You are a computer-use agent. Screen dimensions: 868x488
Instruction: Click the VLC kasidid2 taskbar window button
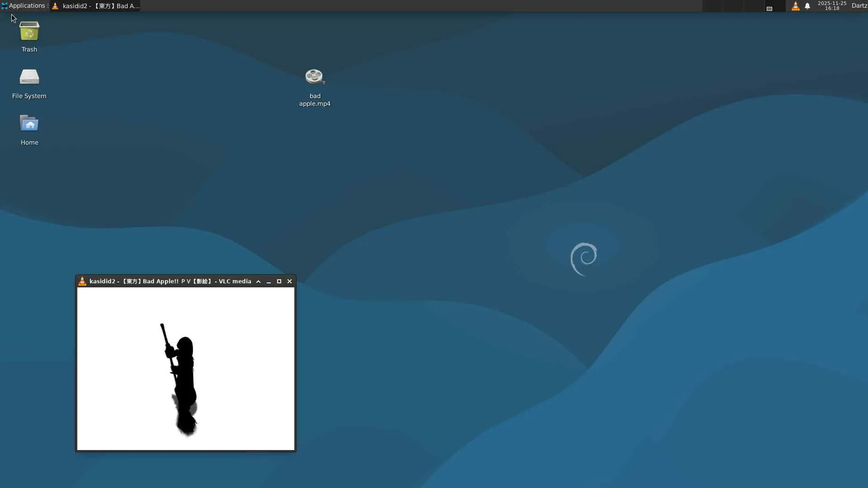tap(95, 6)
